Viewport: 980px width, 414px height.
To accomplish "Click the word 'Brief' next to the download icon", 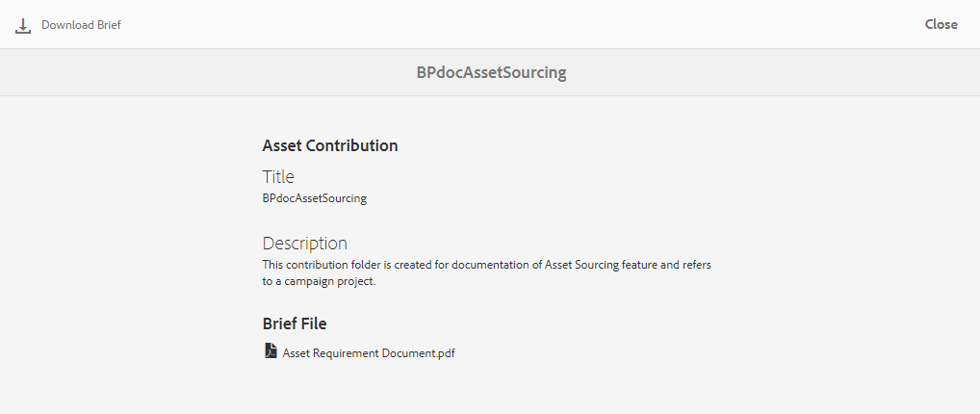I will [x=107, y=25].
